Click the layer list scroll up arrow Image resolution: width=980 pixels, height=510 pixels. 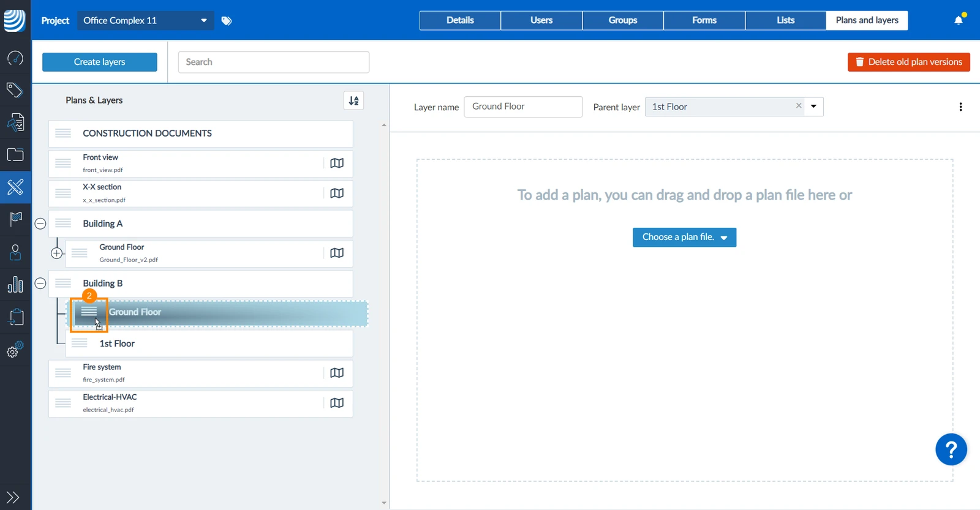[384, 125]
